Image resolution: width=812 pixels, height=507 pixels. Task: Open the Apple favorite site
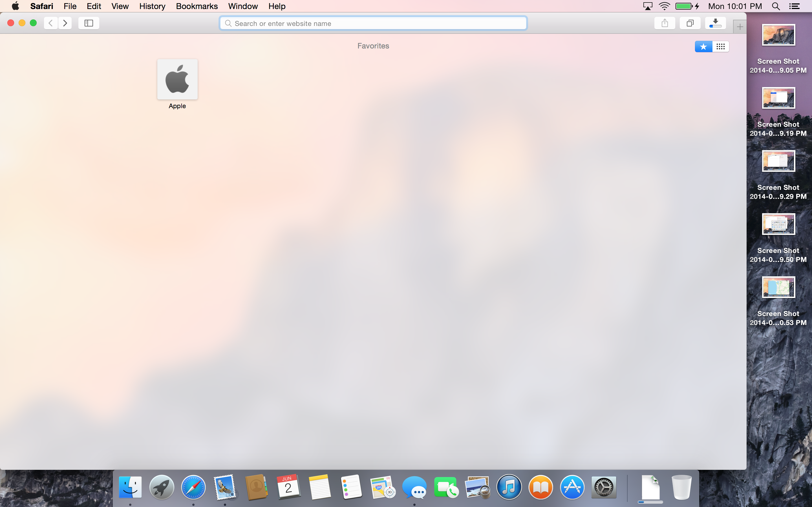[x=177, y=79]
